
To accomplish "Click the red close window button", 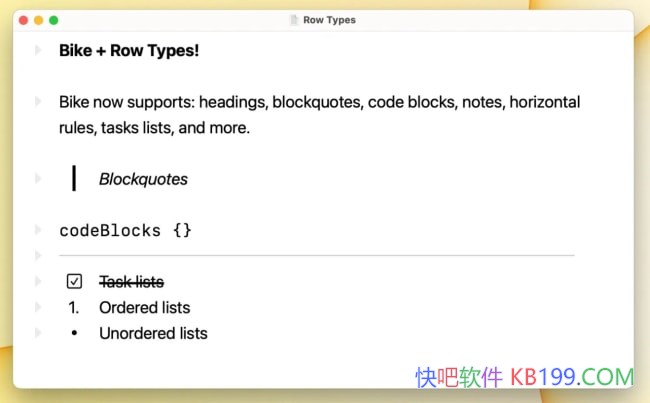I will click(x=23, y=20).
